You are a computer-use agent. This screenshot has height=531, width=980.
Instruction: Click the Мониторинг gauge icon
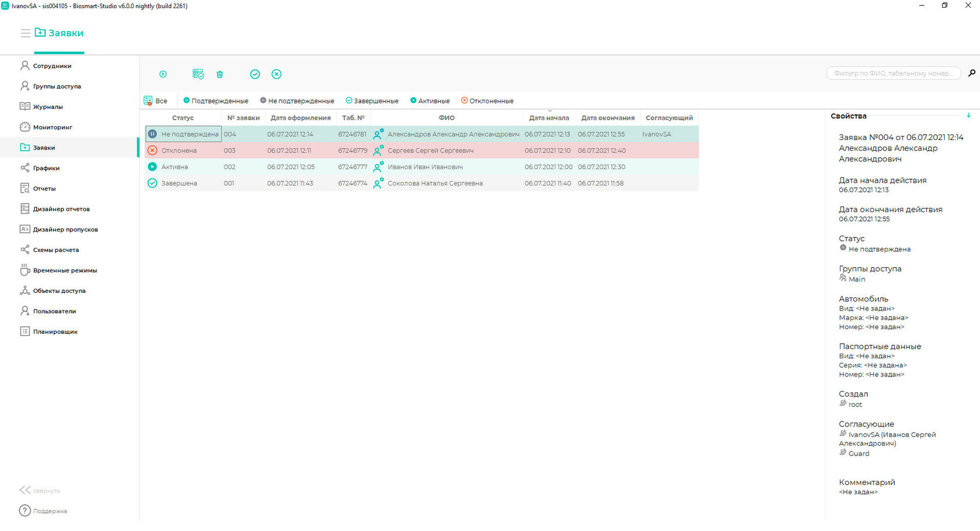pos(25,127)
